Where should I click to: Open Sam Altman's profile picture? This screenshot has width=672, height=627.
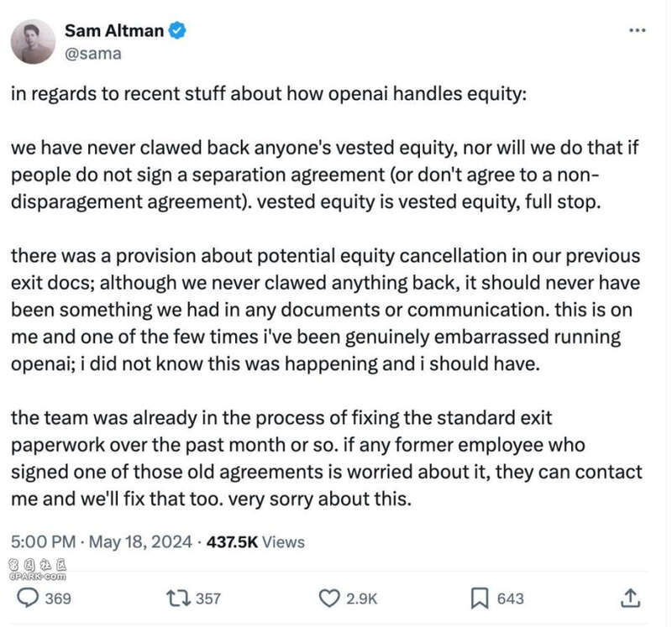(33, 42)
